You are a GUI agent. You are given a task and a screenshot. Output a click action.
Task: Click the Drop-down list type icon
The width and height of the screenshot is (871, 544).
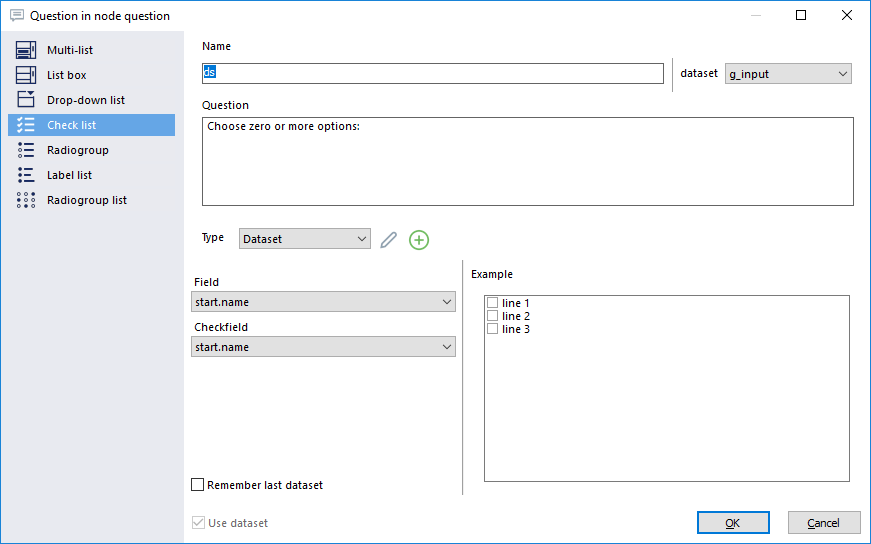click(26, 99)
